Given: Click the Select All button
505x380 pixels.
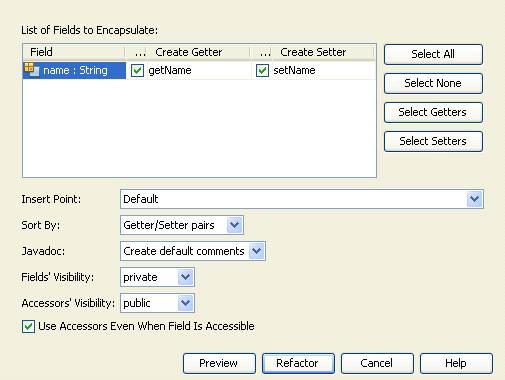Looking at the screenshot, I should pyautogui.click(x=433, y=54).
